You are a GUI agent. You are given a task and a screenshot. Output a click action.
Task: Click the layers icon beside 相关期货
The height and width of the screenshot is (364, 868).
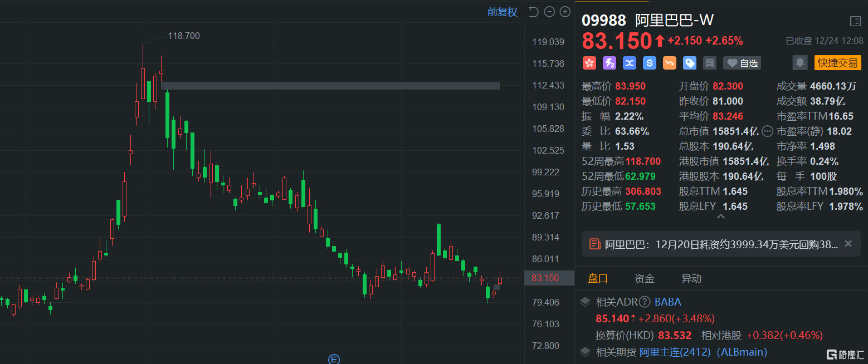coord(585,352)
